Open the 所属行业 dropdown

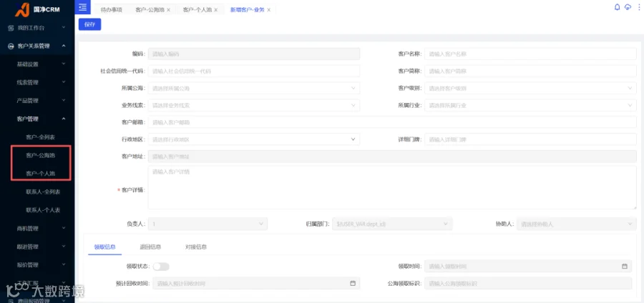(530, 105)
